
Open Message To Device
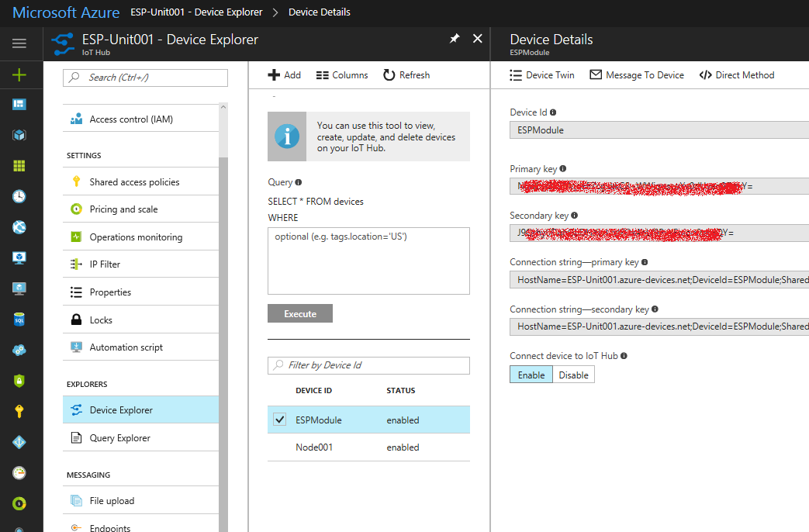637,74
